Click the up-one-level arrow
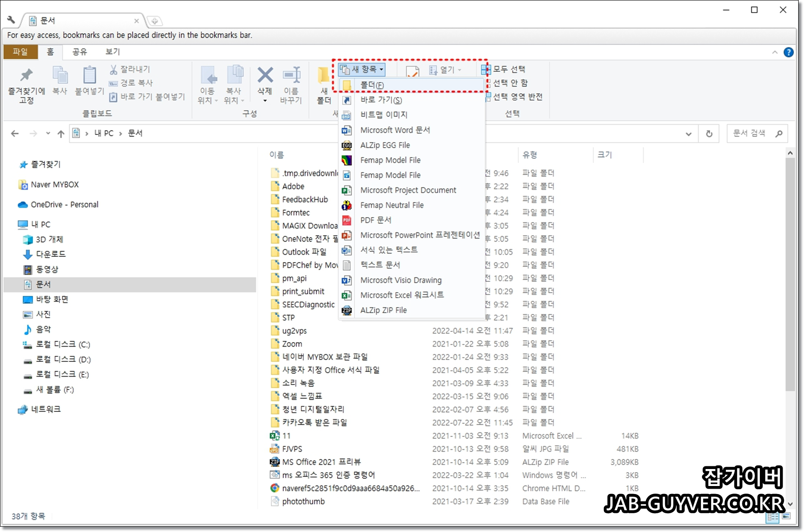The height and width of the screenshot is (532, 804). click(61, 133)
